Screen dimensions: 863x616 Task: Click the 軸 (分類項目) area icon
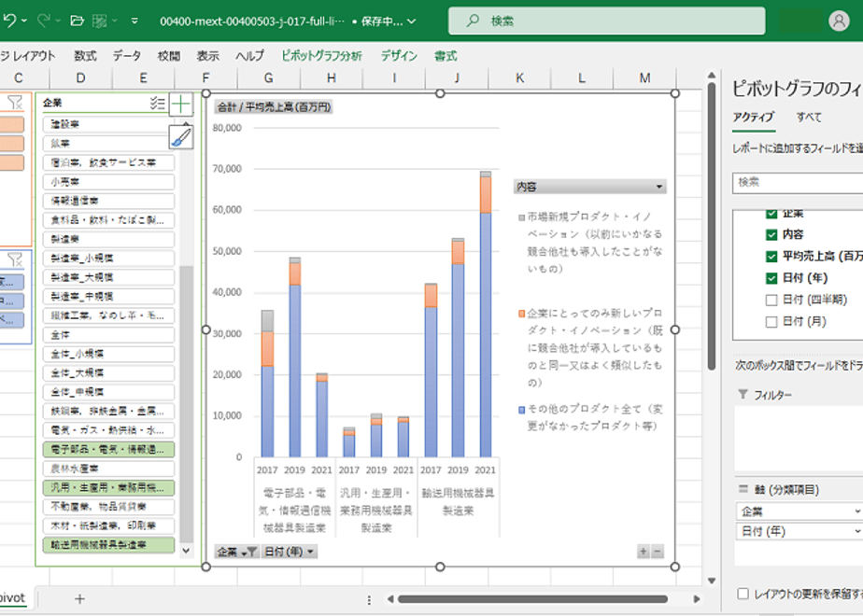[743, 489]
